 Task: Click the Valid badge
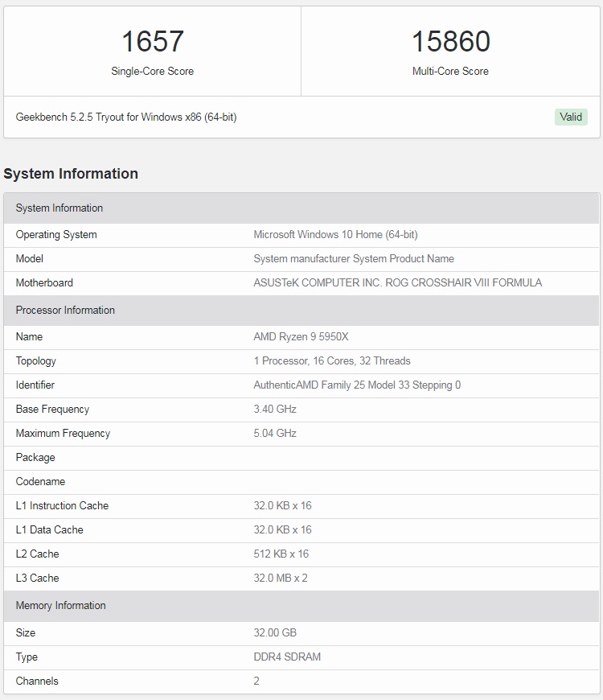[x=571, y=117]
